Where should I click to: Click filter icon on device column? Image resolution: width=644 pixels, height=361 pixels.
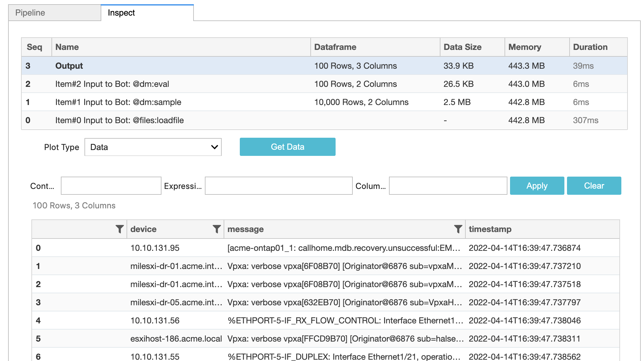tap(217, 229)
